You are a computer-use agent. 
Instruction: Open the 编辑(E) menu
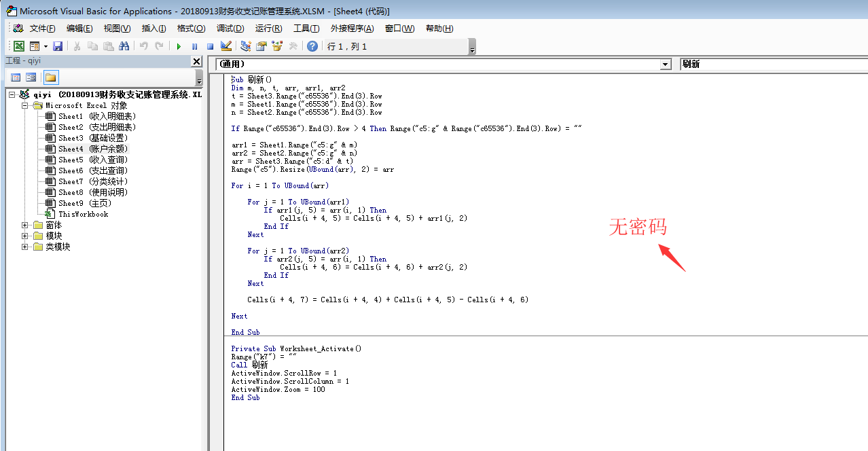tap(79, 29)
